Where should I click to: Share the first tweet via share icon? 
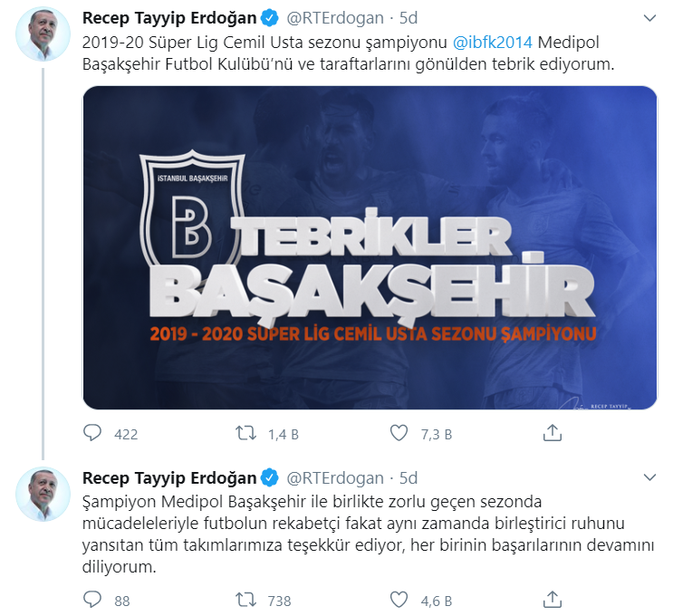552,433
